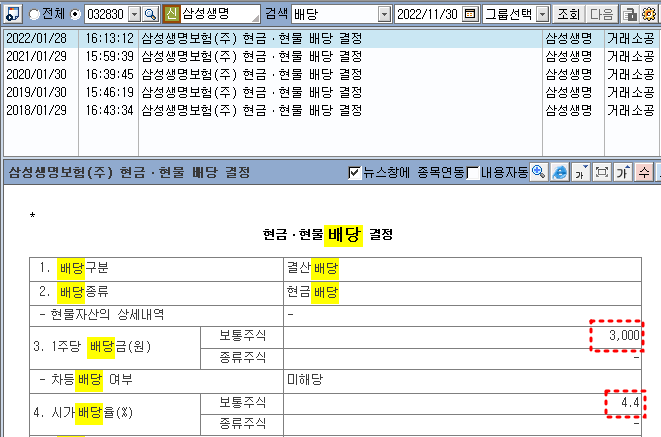
Task: Click the pink 수 icon
Action: (644, 172)
